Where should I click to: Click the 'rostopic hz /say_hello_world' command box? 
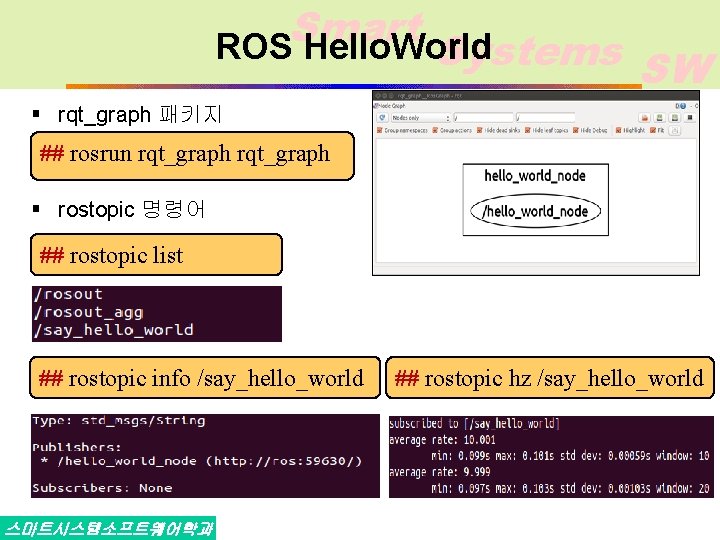pyautogui.click(x=550, y=377)
